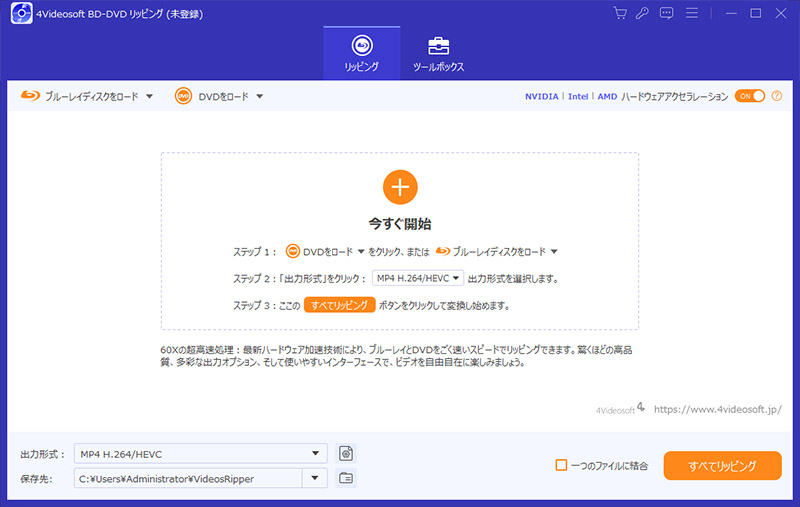The image size is (800, 507).
Task: Click the key registration icon
Action: [x=642, y=13]
